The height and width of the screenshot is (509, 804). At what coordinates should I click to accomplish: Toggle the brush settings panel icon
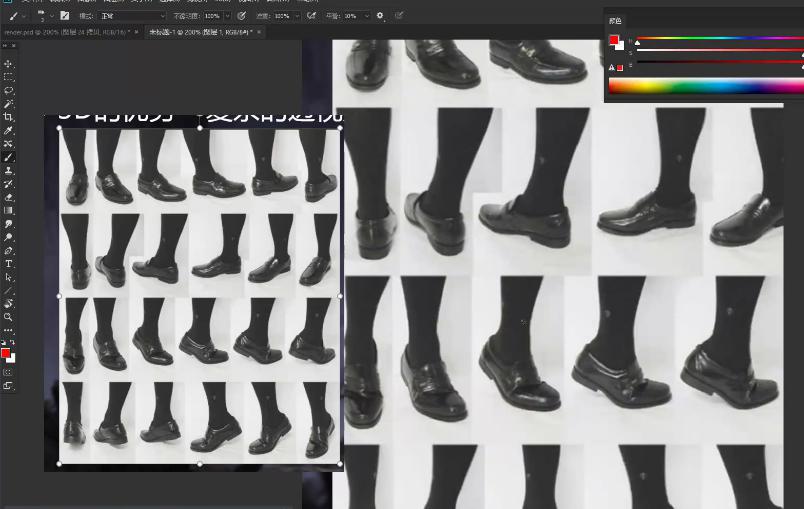(65, 16)
